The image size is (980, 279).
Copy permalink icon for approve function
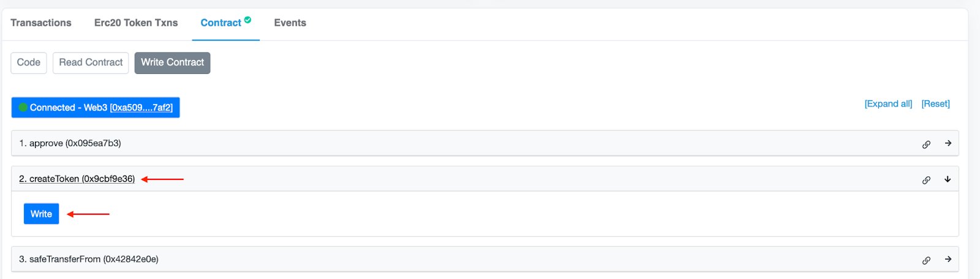pyautogui.click(x=926, y=144)
